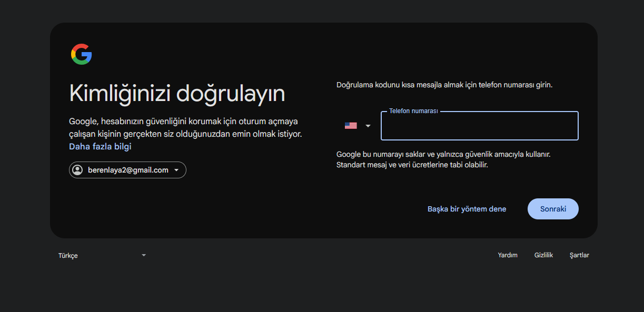This screenshot has height=312, width=644.
Task: Click the Kimliğinizi doğrulayın heading
Action: (177, 94)
